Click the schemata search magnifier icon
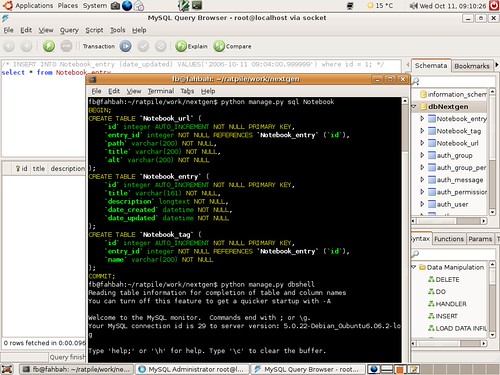500x375 pixels. pos(416,81)
